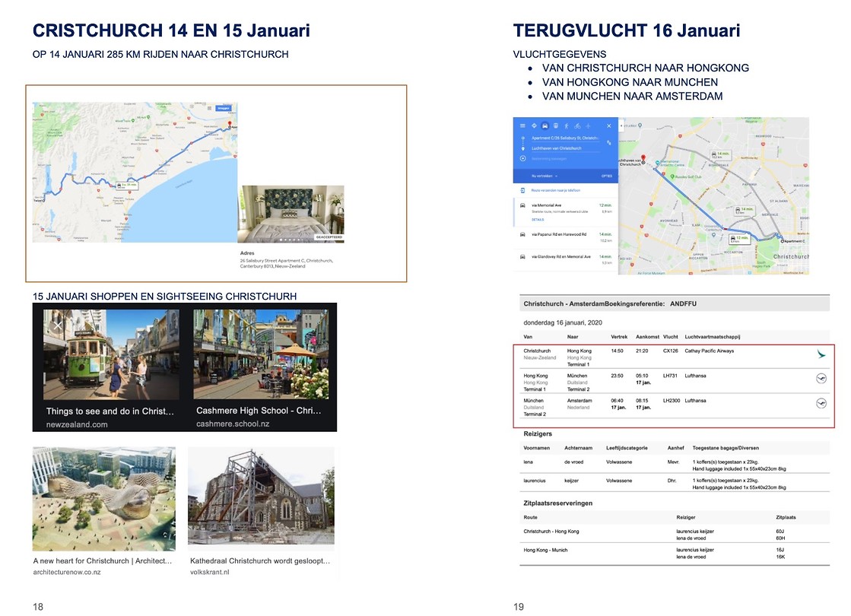
Task: Select the walking travel mode
Action: pyautogui.click(x=567, y=126)
